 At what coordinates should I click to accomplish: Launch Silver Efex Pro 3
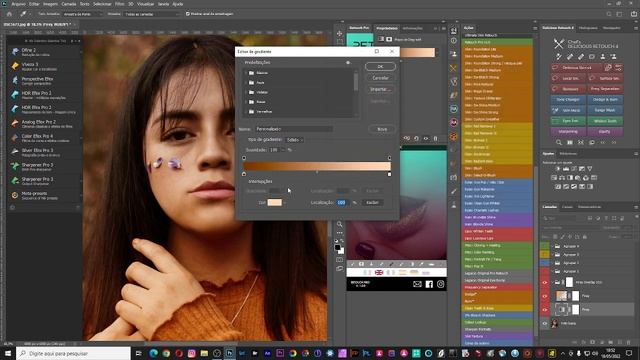click(x=44, y=152)
